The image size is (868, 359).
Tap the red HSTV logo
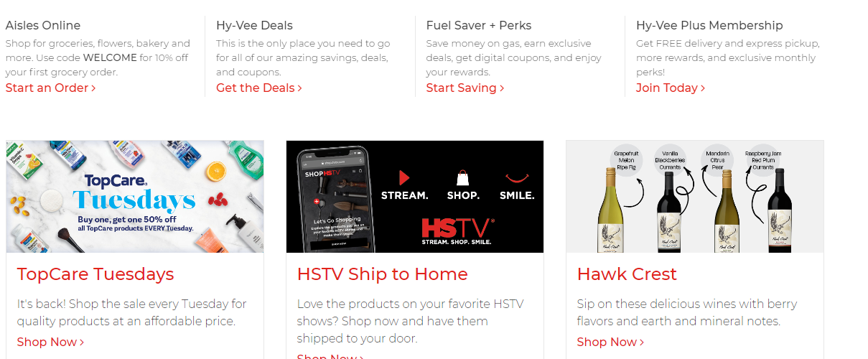pyautogui.click(x=457, y=228)
